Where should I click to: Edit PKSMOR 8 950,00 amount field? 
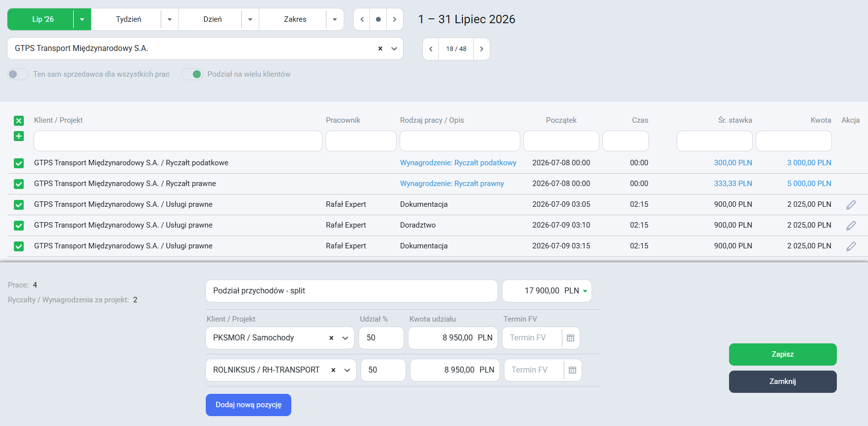point(453,338)
